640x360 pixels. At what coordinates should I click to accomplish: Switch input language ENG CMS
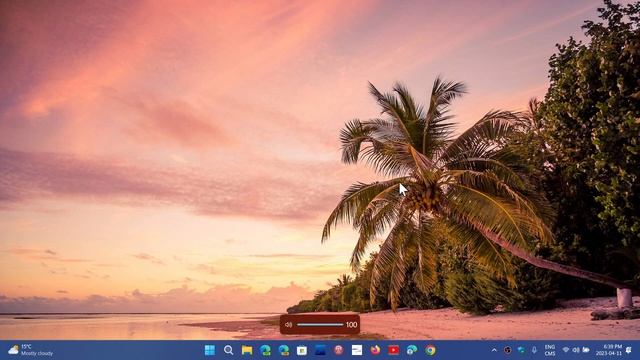click(x=550, y=350)
